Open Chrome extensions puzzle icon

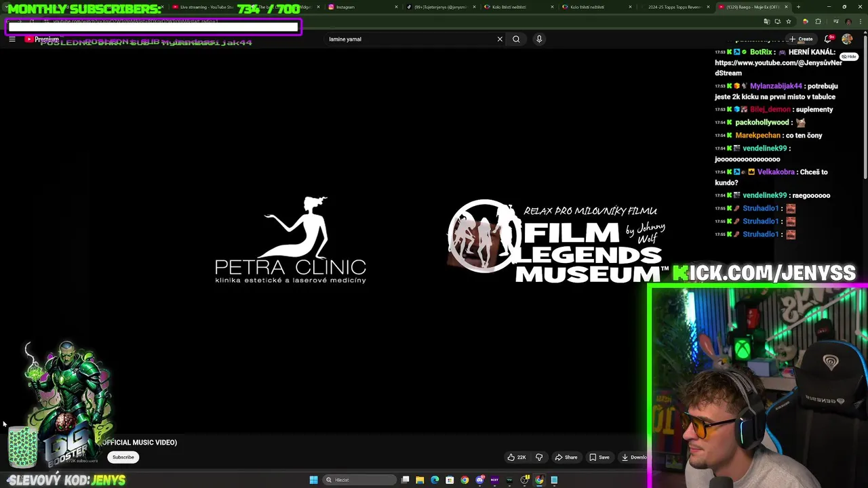[818, 22]
